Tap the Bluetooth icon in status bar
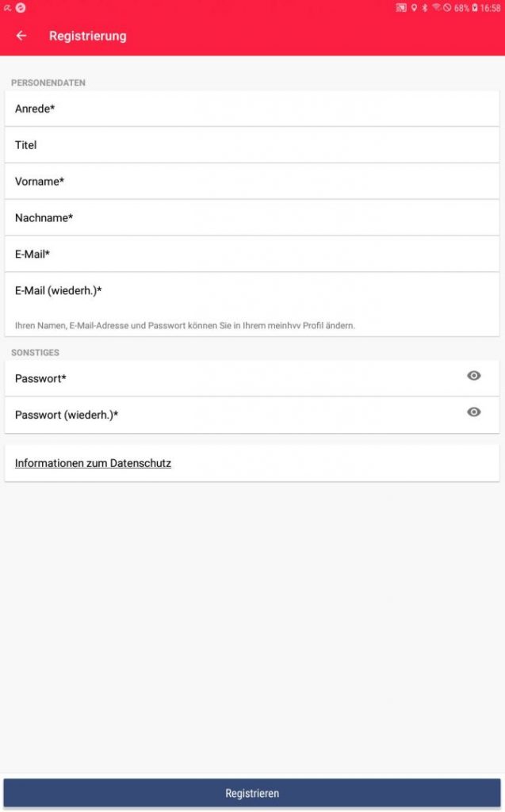Image resolution: width=505 pixels, height=812 pixels. click(425, 8)
